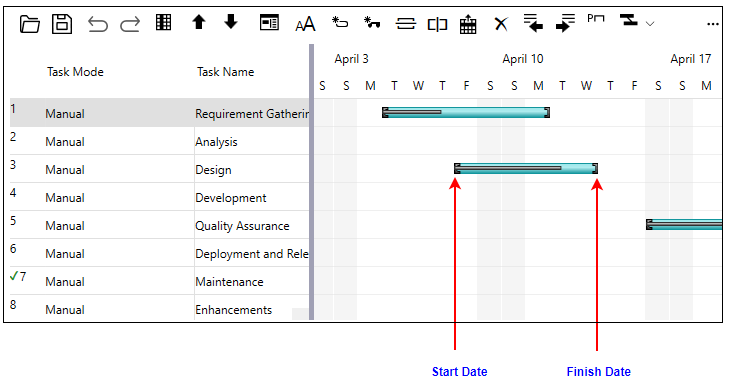Outdent the selected task
731x383 pixels.
tap(533, 23)
